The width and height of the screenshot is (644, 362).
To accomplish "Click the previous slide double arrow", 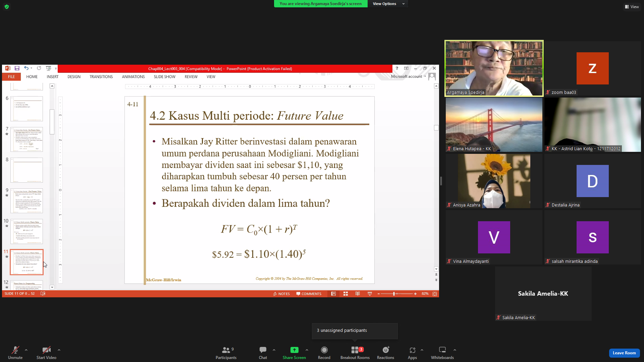I will tap(436, 275).
